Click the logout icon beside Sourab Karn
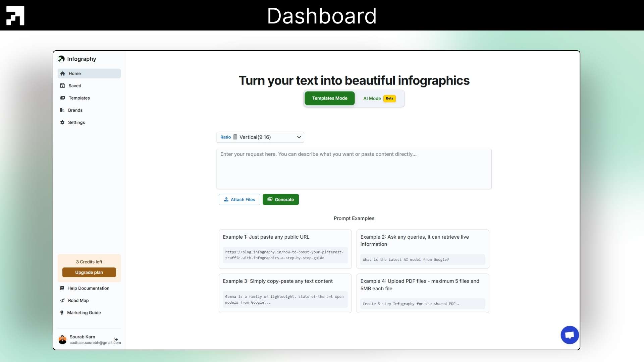Screen dimensions: 644x362 click(116, 340)
